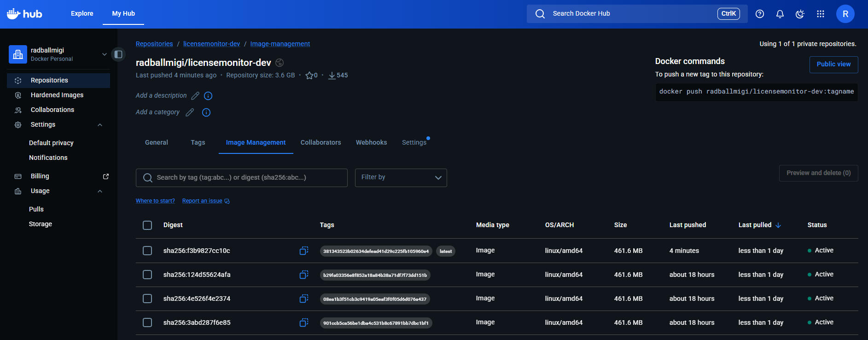Copy digest sha256:f3b9827cc10c
Image resolution: width=868 pixels, height=340 pixels.
pos(304,251)
